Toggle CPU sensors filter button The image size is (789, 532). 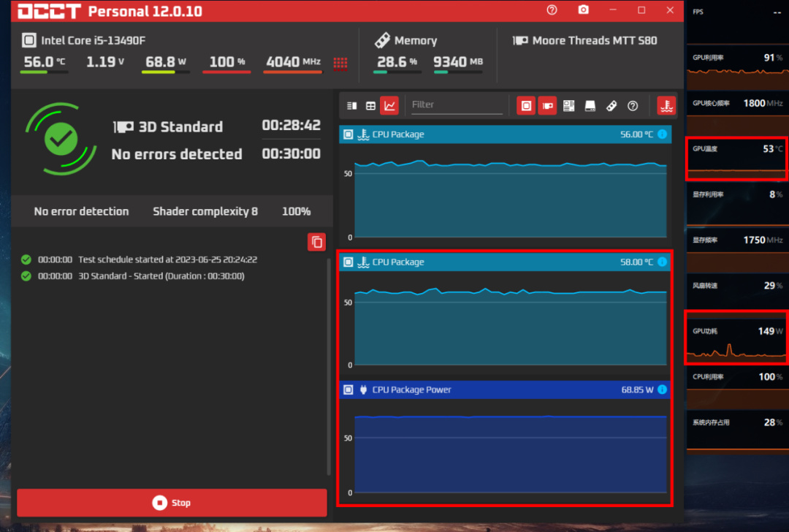(x=526, y=106)
